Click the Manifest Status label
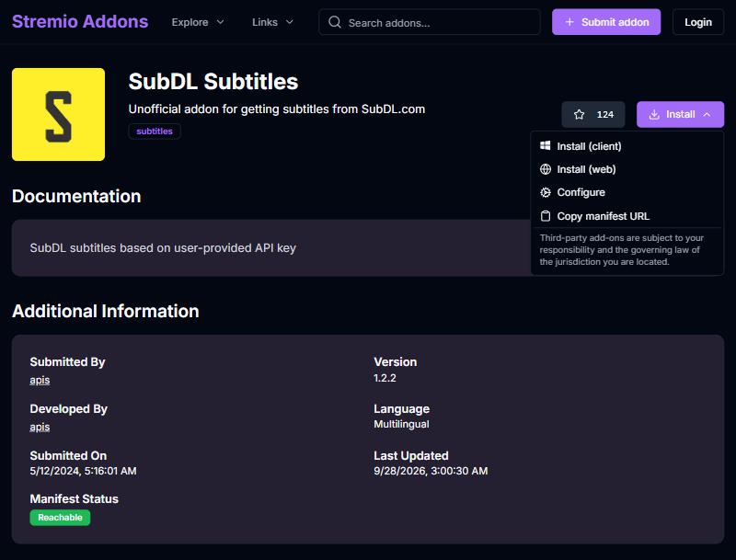 (75, 498)
